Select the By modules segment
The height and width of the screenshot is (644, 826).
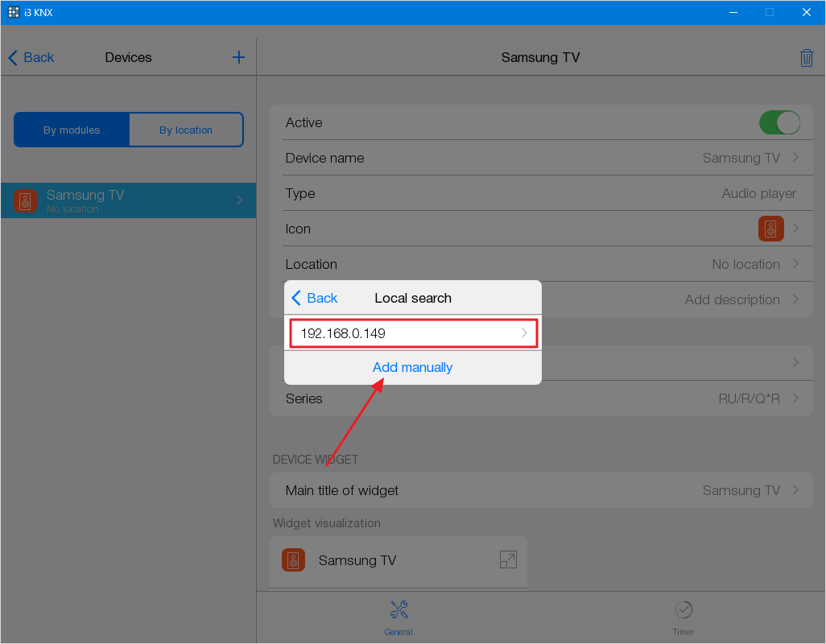[x=72, y=130]
